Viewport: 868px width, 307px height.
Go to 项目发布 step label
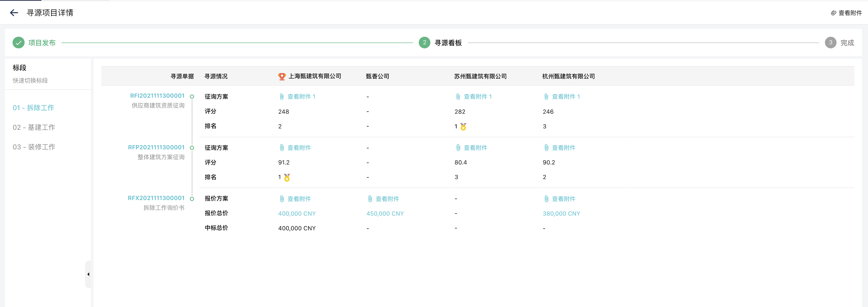42,43
